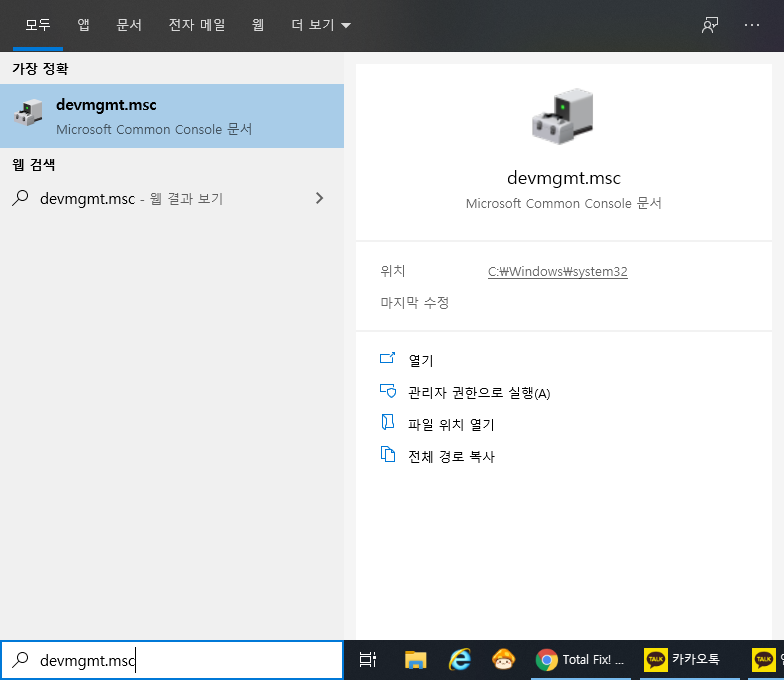
Task: Switch to the 문서 tab
Action: pyautogui.click(x=129, y=24)
